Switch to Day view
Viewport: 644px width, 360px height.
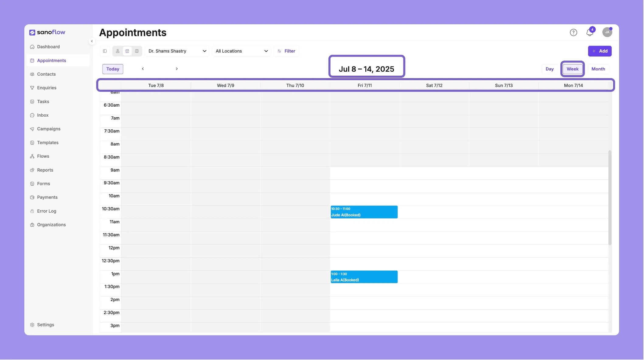(x=549, y=69)
